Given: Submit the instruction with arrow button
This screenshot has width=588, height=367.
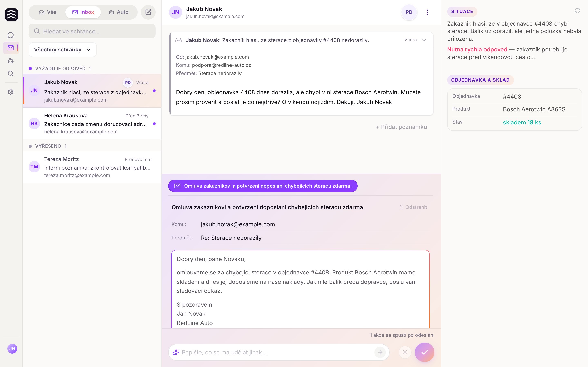Looking at the screenshot, I should [380, 352].
